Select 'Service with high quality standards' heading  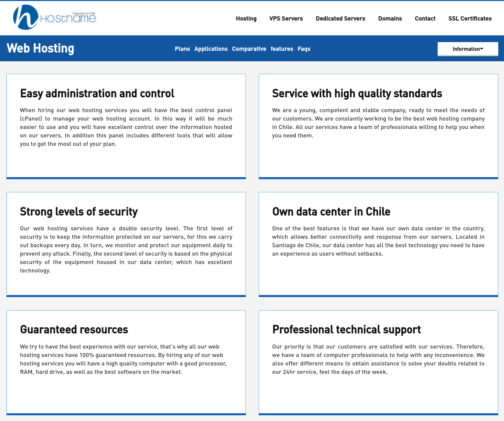click(357, 93)
